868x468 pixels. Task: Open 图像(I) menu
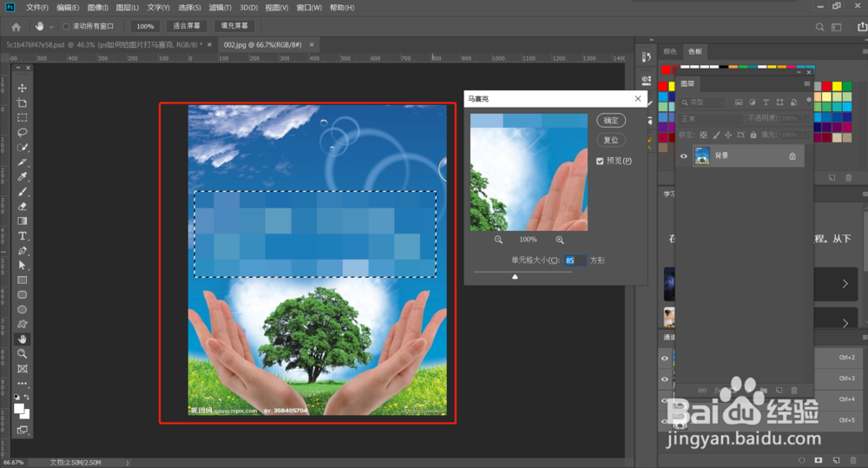[97, 8]
